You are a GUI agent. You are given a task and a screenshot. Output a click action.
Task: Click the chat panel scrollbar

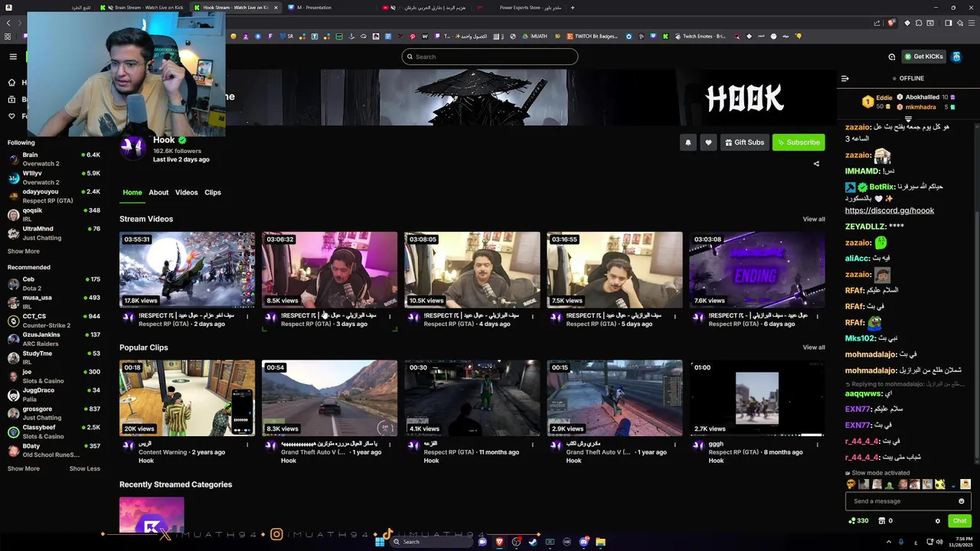point(976,337)
